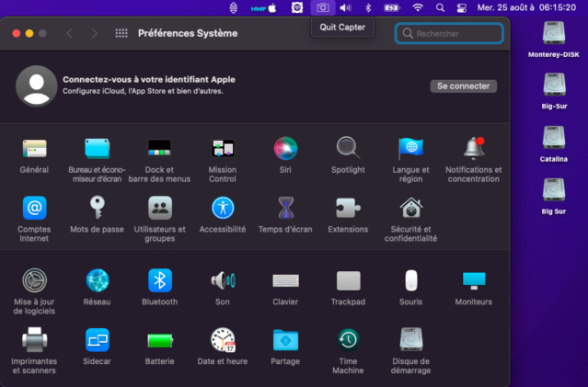Go back with the left chevron
The height and width of the screenshot is (387, 588).
tap(70, 33)
